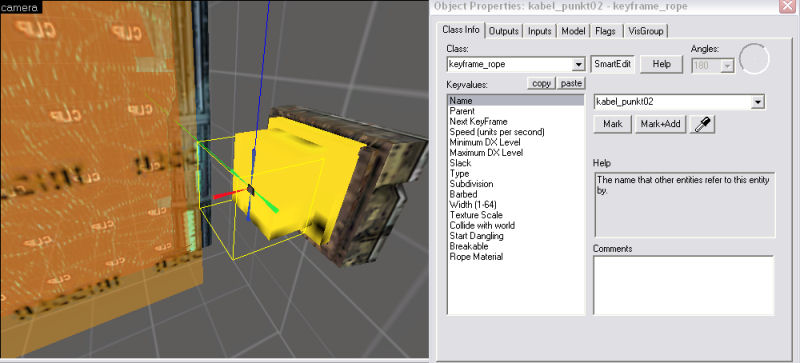Screen dimensions: 800x363
Task: Select the Breakable keyvalue
Action: point(515,246)
